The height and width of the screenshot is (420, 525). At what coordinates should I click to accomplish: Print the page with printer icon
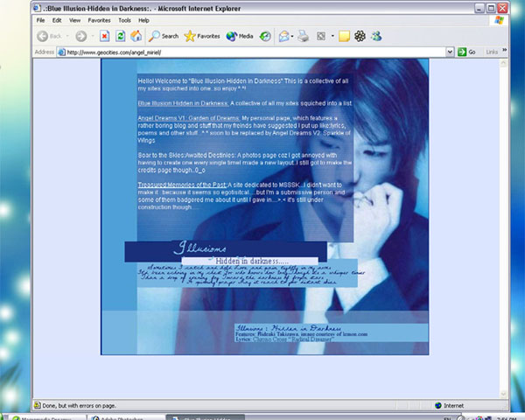304,36
